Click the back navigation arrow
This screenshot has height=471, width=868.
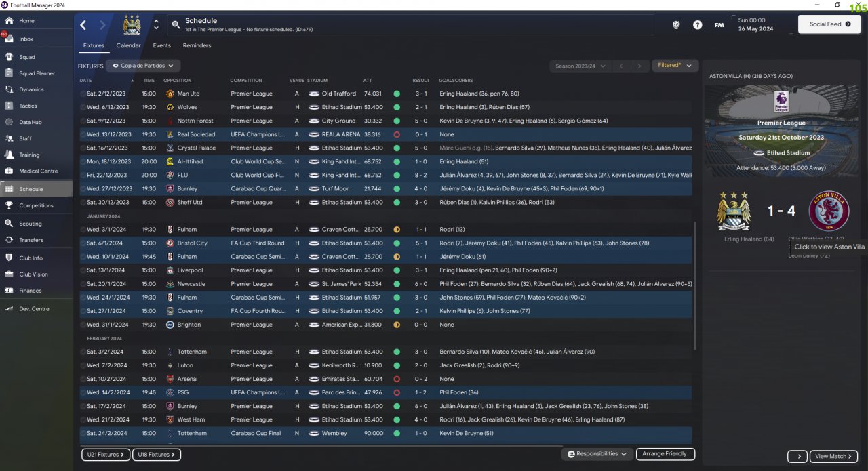(83, 25)
